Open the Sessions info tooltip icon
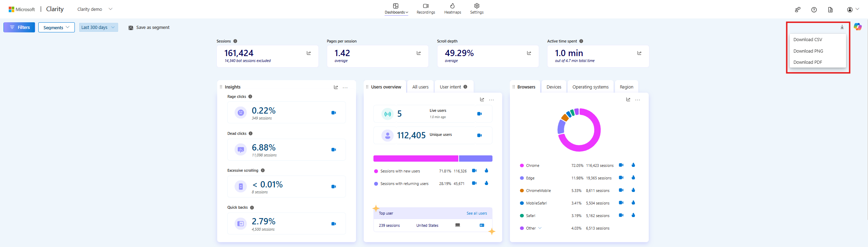The width and height of the screenshot is (868, 247). click(x=235, y=41)
